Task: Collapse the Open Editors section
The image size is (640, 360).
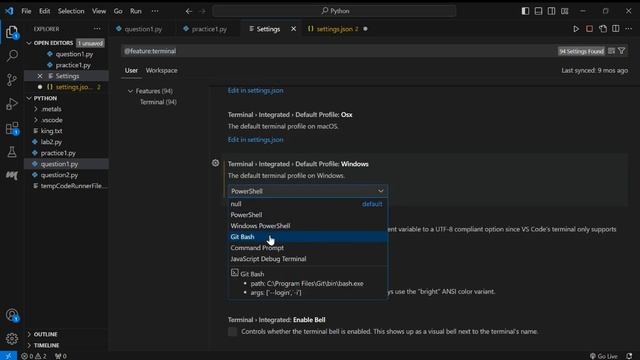Action: click(x=29, y=43)
